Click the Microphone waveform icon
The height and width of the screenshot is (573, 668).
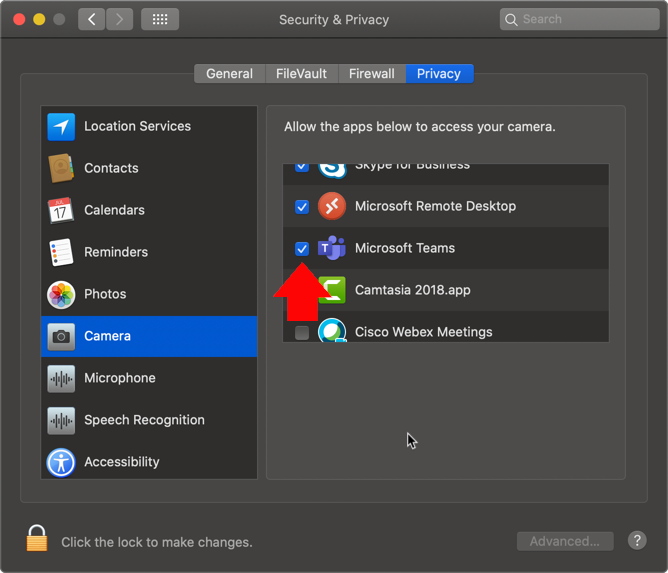(61, 378)
